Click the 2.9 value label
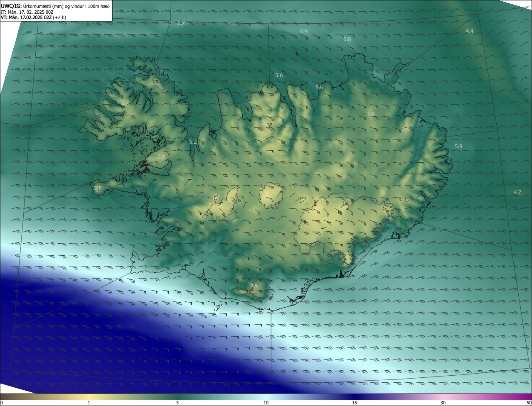This screenshot has width=532, height=406. pyautogui.click(x=254, y=286)
